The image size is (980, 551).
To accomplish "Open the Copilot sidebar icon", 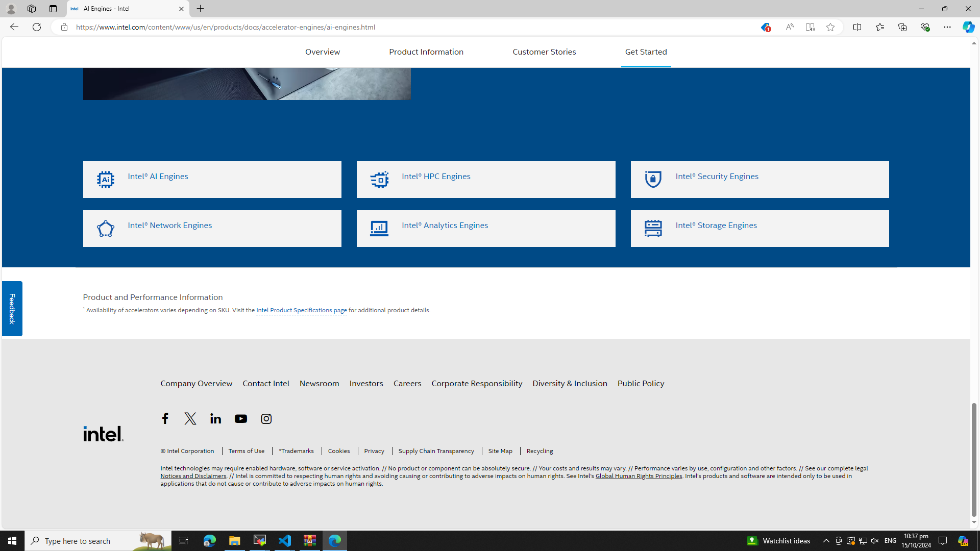I will point(968,27).
